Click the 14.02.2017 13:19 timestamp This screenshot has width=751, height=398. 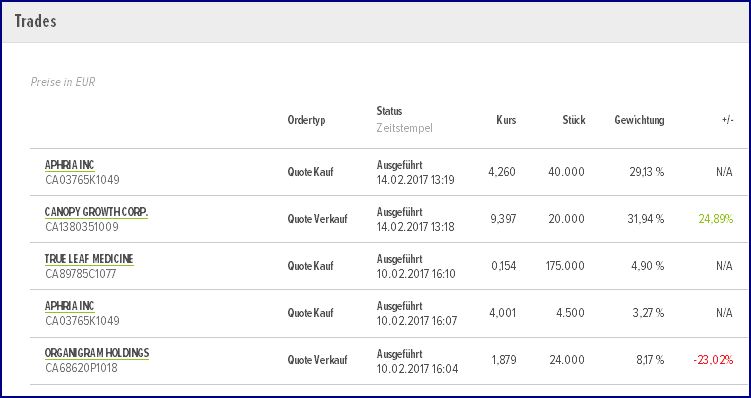click(x=415, y=180)
